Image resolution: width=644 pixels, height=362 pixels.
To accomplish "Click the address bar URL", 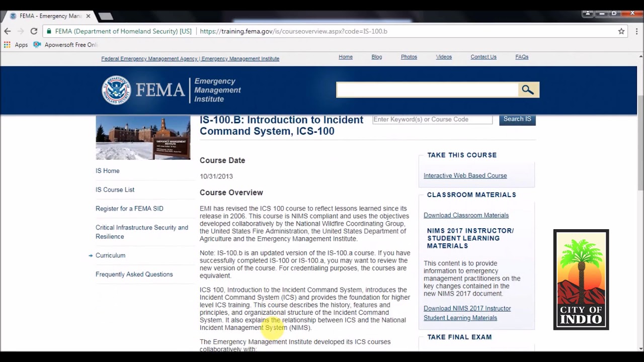I will point(293,31).
